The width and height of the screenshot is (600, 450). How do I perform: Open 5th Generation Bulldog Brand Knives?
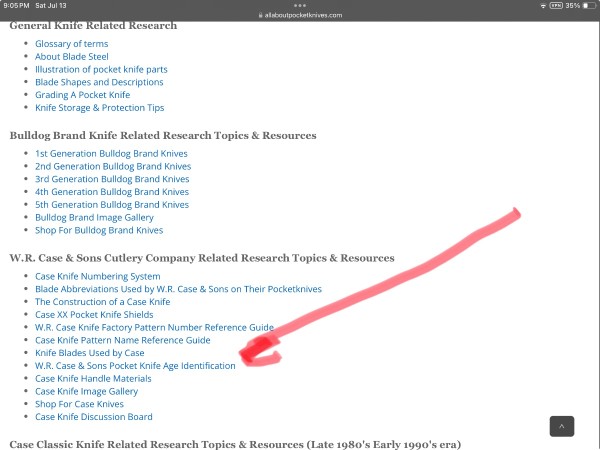[112, 205]
